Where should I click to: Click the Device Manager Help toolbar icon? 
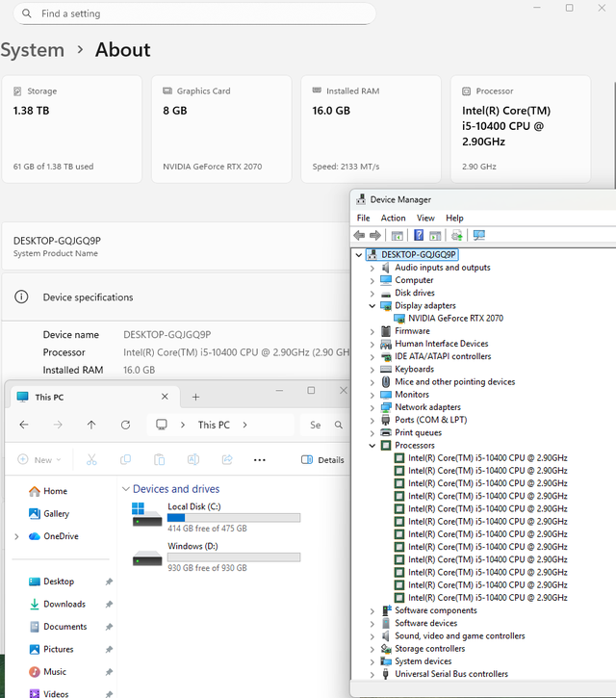point(419,235)
